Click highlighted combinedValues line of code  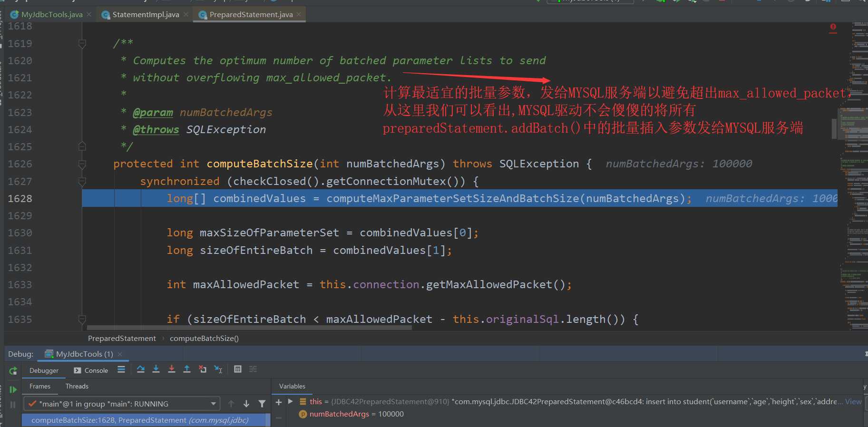pyautogui.click(x=459, y=198)
